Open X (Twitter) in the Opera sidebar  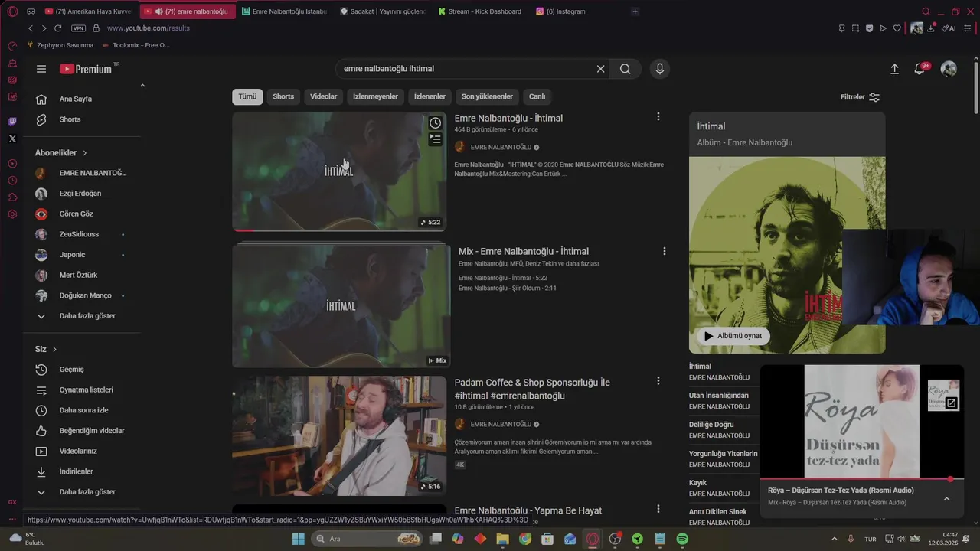pyautogui.click(x=12, y=139)
